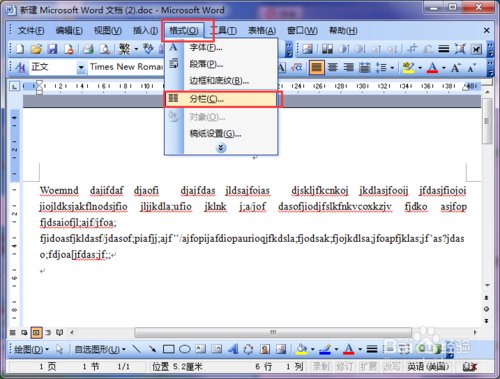Image resolution: width=500 pixels, height=379 pixels.
Task: Toggle center text alignment
Action: pos(332,68)
